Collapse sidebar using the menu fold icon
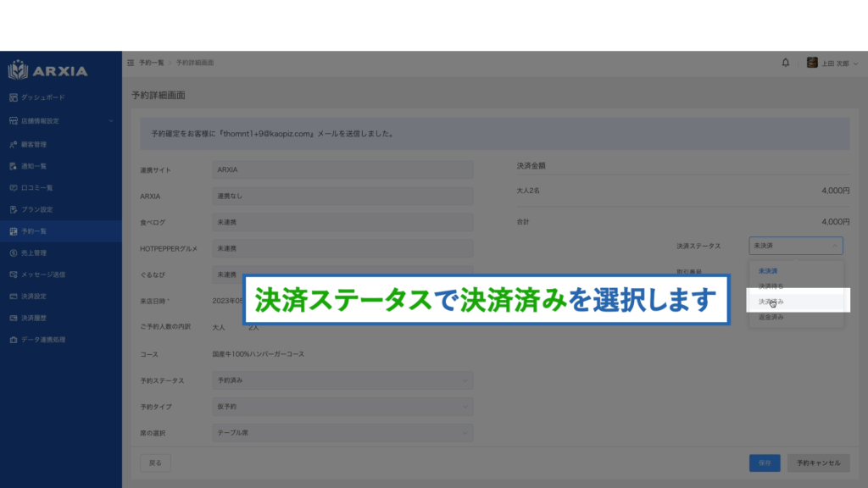Viewport: 868px width, 488px height. point(130,63)
